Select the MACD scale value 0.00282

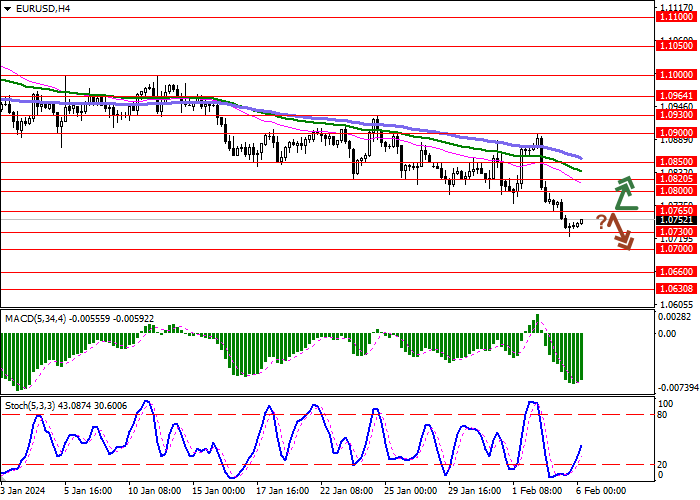pos(675,317)
